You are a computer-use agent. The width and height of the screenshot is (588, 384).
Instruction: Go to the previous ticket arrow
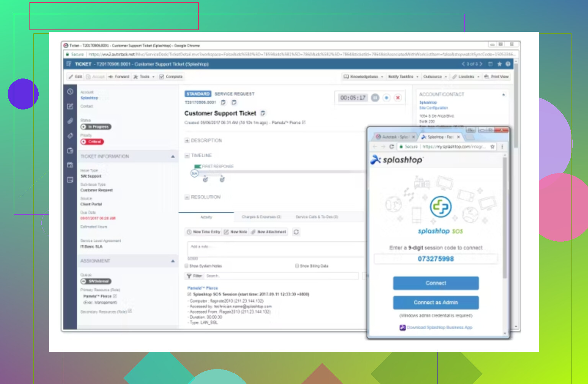click(463, 64)
